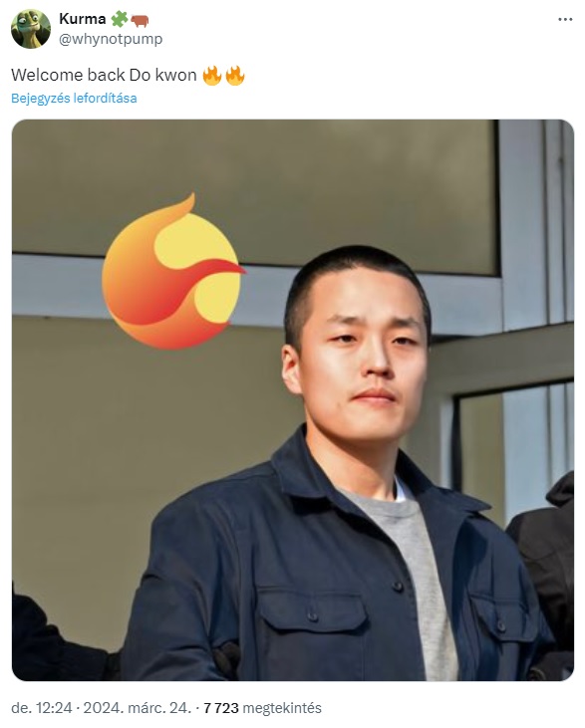585x728 pixels.
Task: Click the brown ox emoji beside Kurma
Action: pos(140,20)
